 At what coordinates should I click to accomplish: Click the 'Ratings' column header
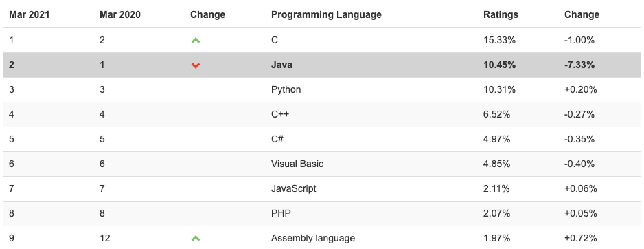tap(501, 15)
